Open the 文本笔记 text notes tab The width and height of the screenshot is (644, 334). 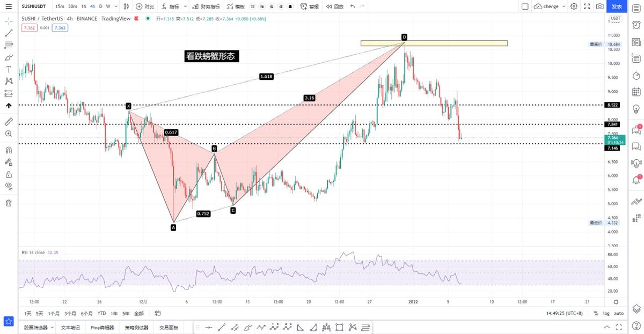coord(70,327)
